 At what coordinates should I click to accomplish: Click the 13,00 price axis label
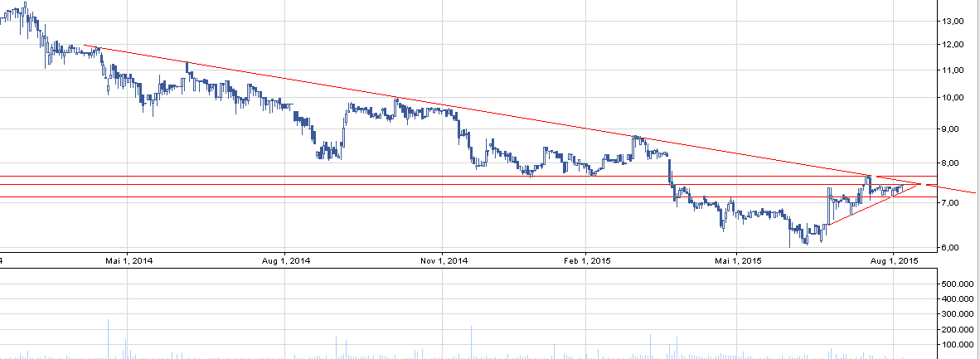coord(945,21)
